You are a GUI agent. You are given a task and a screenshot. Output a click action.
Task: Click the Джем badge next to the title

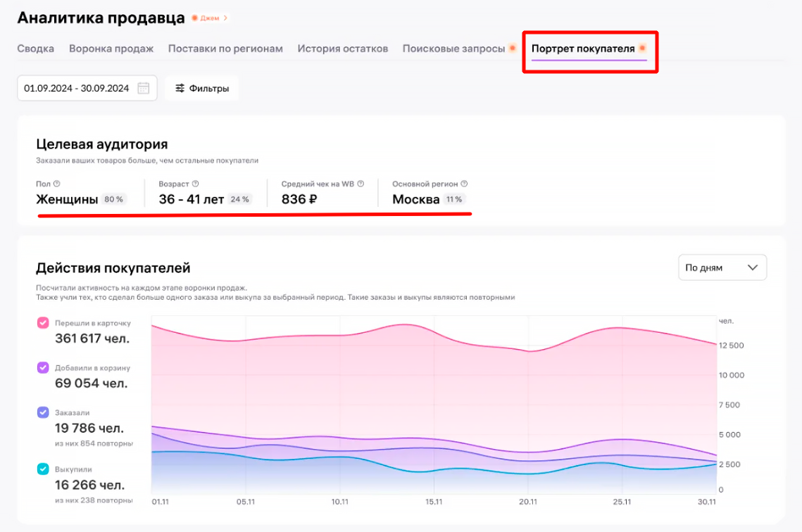209,18
